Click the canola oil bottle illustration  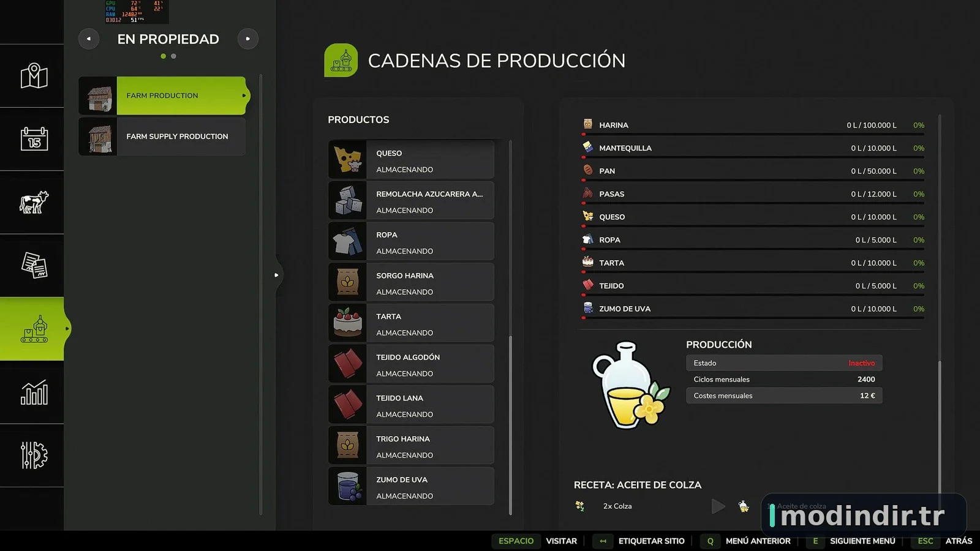[631, 385]
